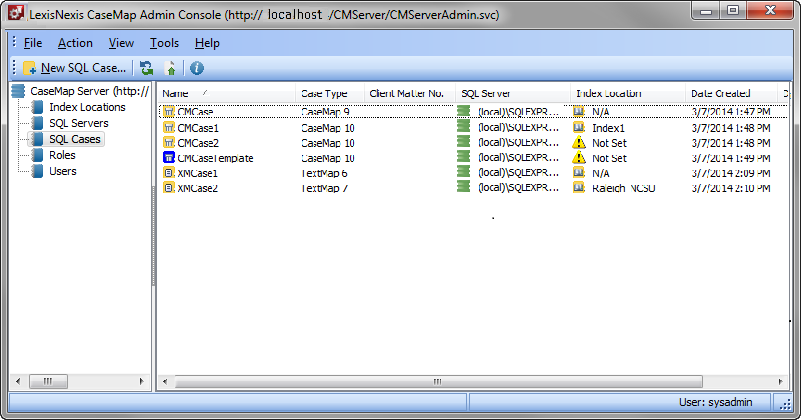Select the CMCaseTemplate row name
The image size is (801, 420).
[216, 158]
